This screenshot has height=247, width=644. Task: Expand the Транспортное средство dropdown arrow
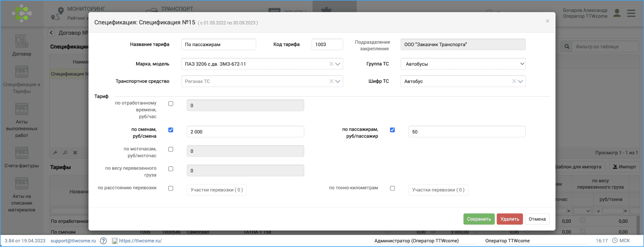coord(338,81)
